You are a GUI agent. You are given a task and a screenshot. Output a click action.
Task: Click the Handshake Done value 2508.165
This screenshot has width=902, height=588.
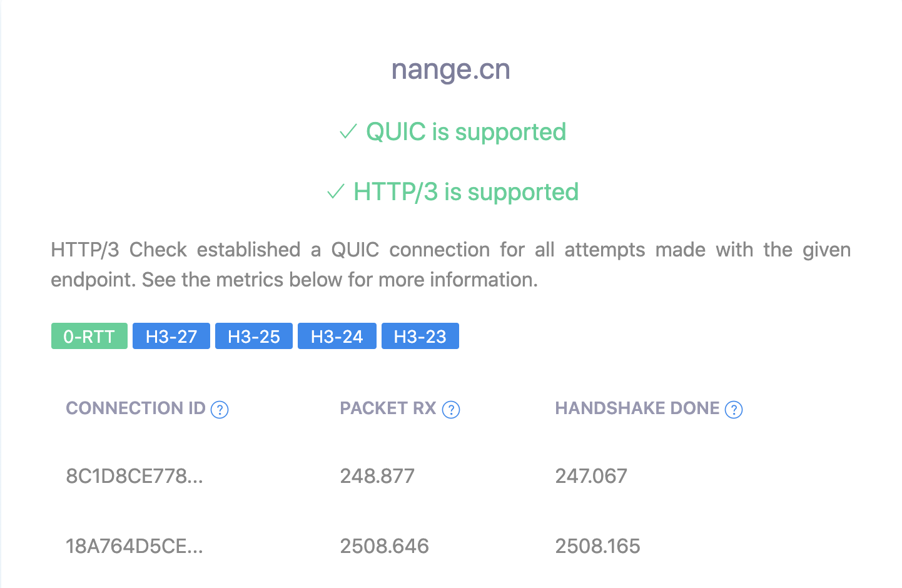tap(597, 546)
